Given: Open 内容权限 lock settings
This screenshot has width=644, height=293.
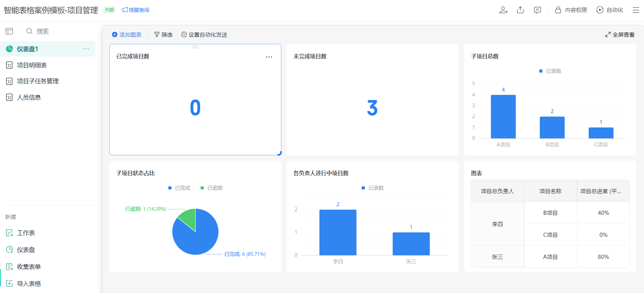Looking at the screenshot, I should coord(571,10).
